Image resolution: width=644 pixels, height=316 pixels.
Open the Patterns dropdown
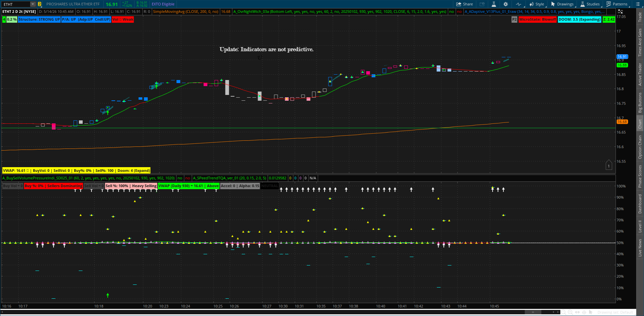pyautogui.click(x=617, y=4)
